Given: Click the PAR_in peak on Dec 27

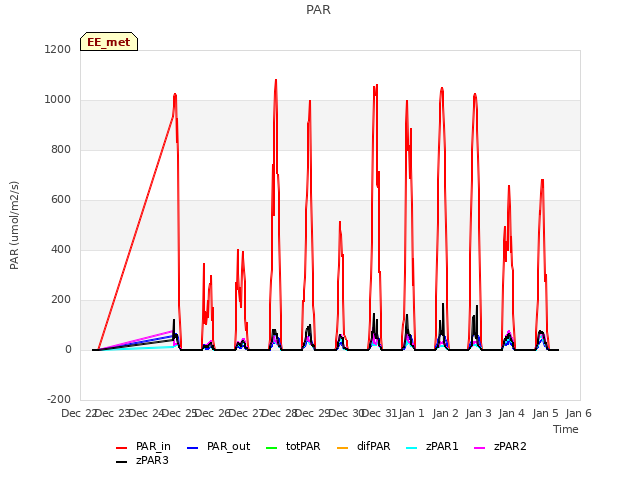Looking at the screenshot, I should coord(276,80).
